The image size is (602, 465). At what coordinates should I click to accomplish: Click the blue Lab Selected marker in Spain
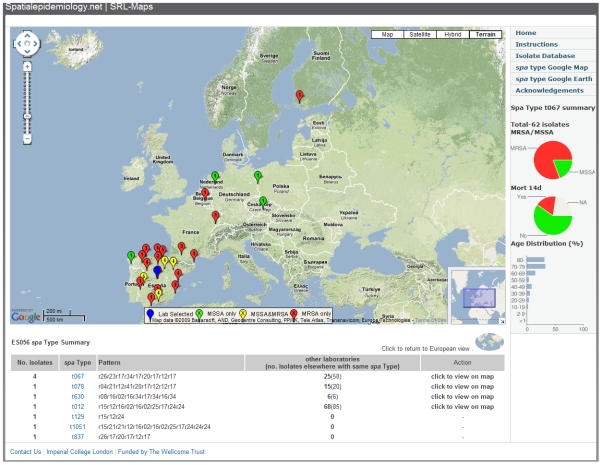pyautogui.click(x=157, y=271)
